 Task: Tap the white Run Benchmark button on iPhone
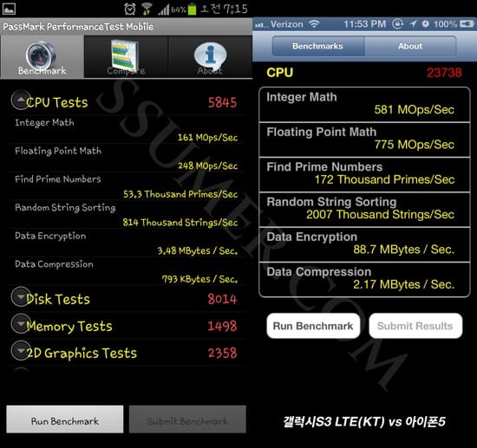tap(313, 326)
